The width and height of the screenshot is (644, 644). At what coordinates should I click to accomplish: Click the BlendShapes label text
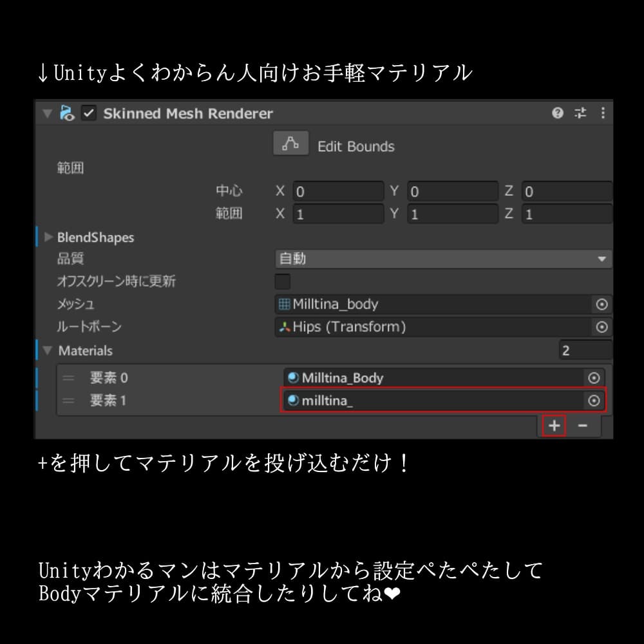pyautogui.click(x=96, y=238)
